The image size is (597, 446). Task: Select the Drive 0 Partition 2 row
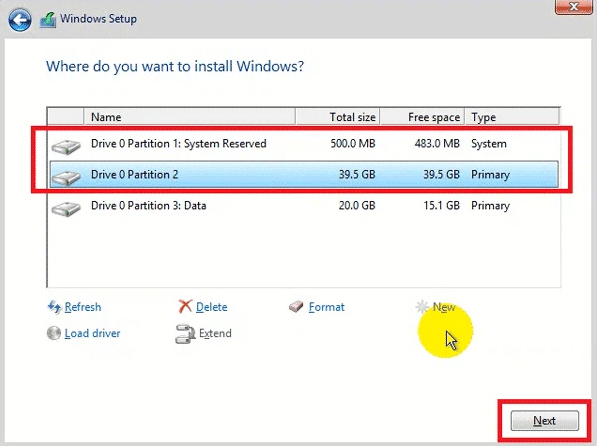click(304, 174)
